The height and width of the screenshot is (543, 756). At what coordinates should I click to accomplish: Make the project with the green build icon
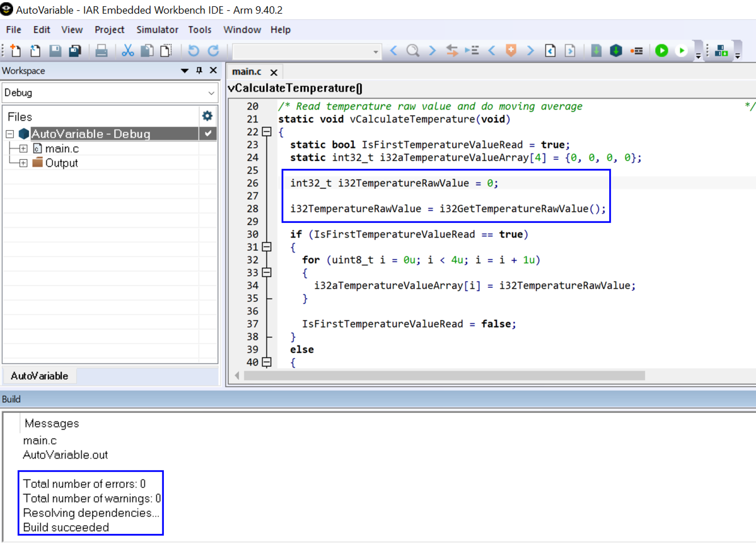[x=661, y=50]
